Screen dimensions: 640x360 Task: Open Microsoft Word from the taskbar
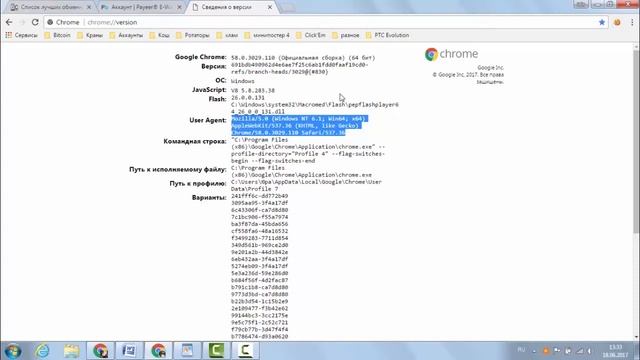[x=129, y=351]
